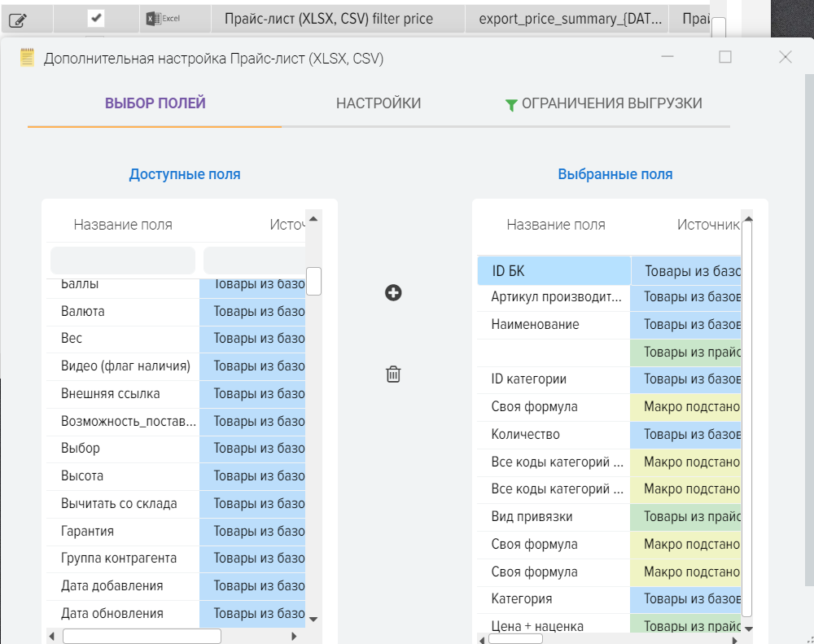814x644 pixels.
Task: Select the ВЫБОР ПОЛЕЙ tab
Action: click(155, 103)
